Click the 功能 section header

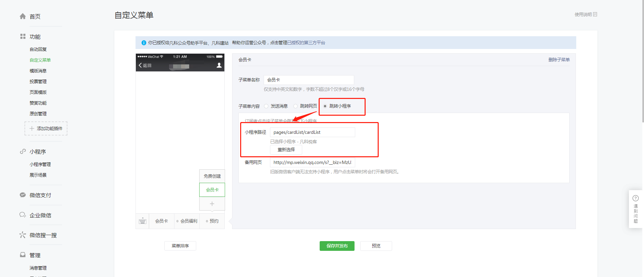[x=35, y=37]
